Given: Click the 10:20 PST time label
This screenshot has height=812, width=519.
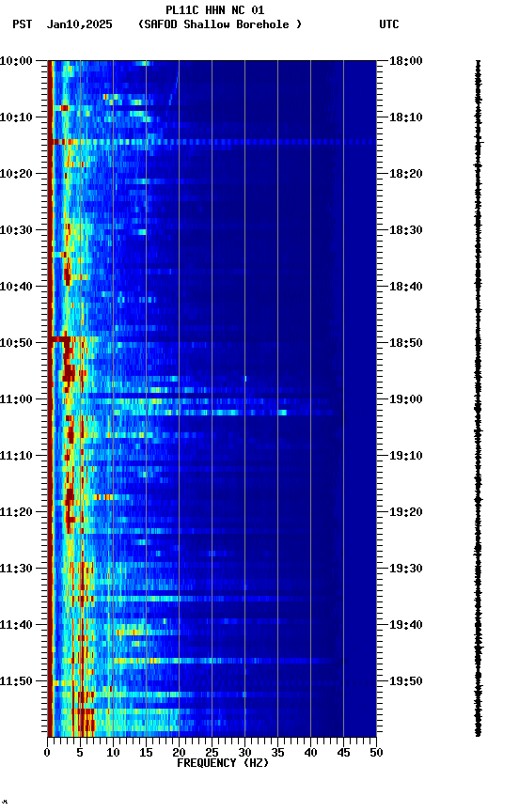Looking at the screenshot, I should [16, 174].
